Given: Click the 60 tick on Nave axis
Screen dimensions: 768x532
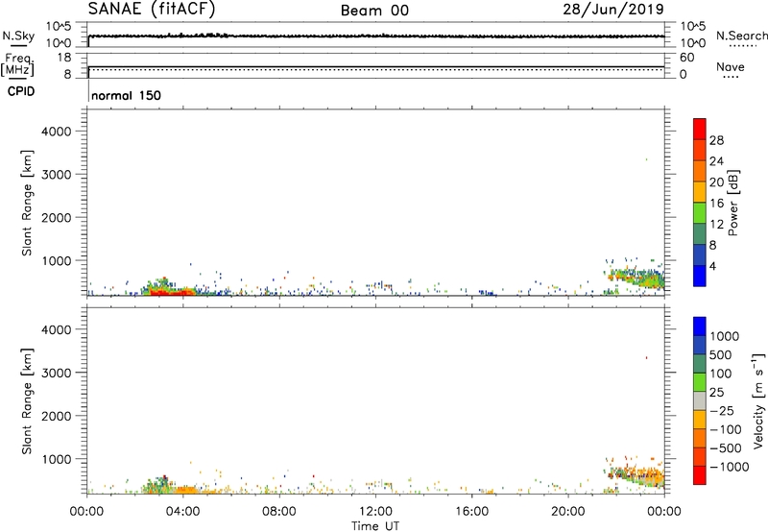Looking at the screenshot, I should (686, 58).
